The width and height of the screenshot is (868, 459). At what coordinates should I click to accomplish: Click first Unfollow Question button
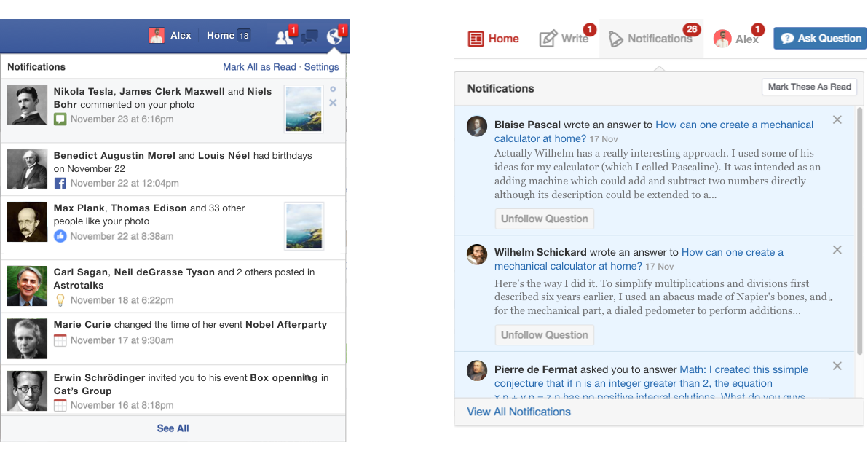(544, 219)
